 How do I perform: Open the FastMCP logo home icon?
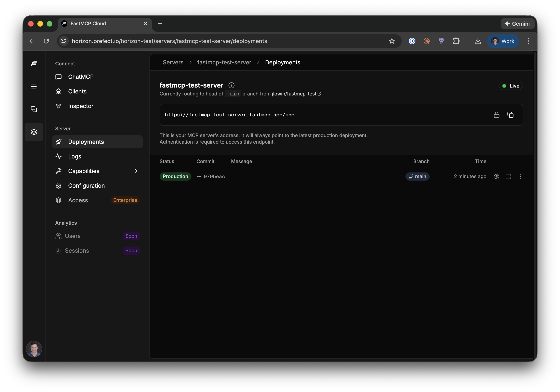tap(34, 63)
